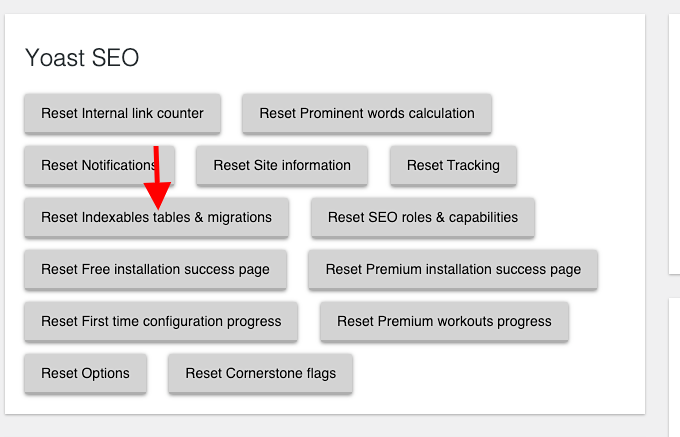Reset Premium installation success page
680x437 pixels.
tap(453, 269)
